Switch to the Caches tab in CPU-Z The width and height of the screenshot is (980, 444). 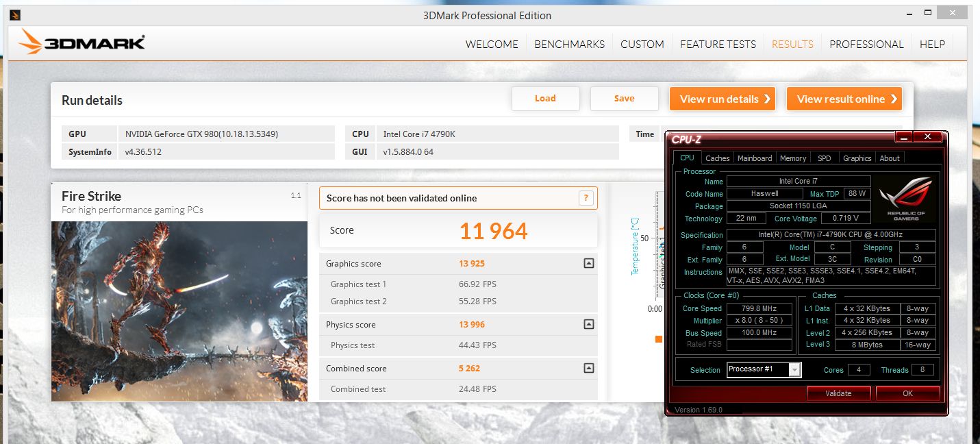(718, 158)
